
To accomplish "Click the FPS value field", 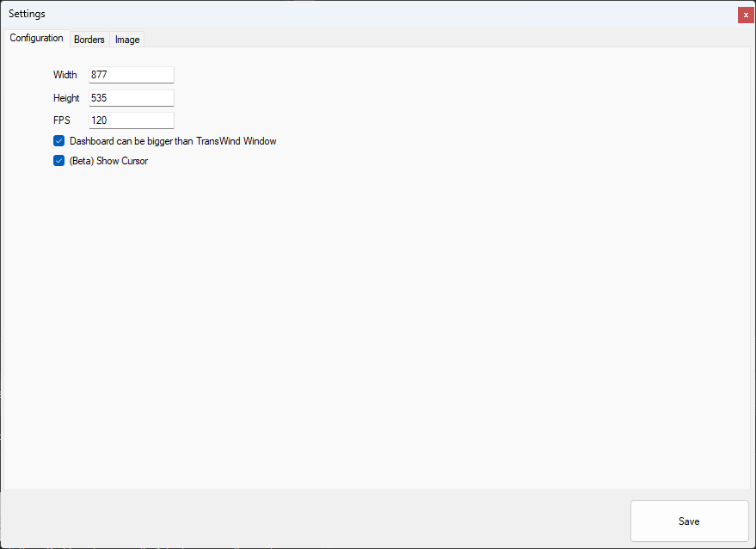I will (132, 120).
